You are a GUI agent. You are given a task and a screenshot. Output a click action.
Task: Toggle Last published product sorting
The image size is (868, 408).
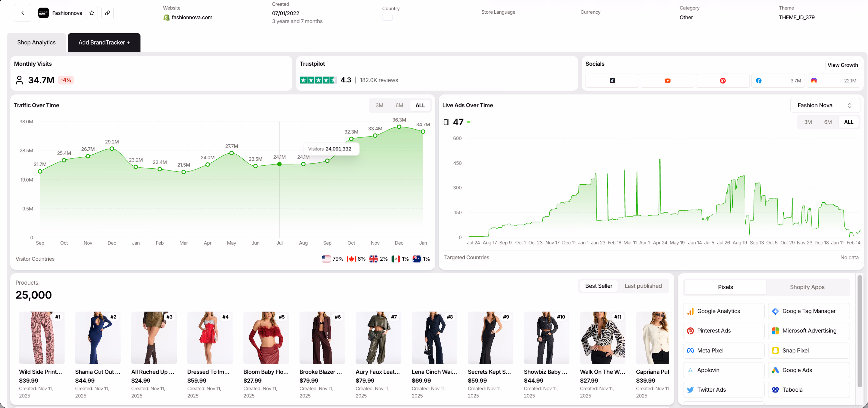643,286
